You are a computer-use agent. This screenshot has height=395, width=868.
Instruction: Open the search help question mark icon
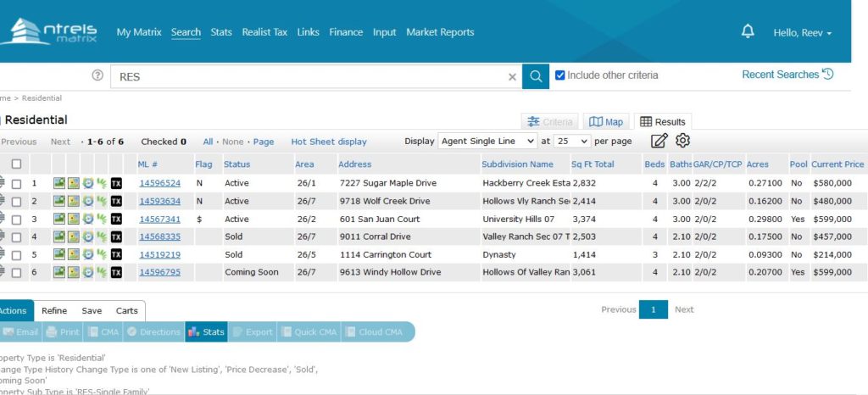(97, 75)
